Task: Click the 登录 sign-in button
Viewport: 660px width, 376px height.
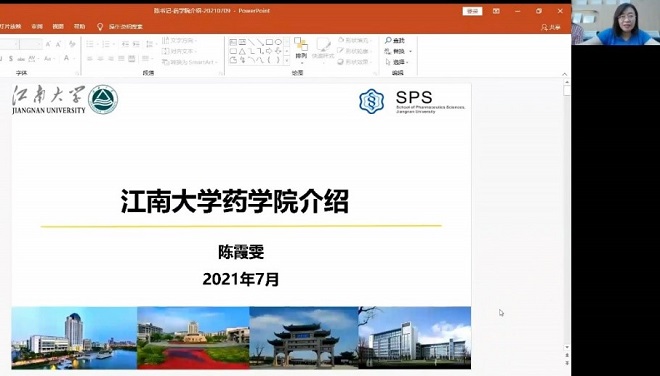Action: coord(472,11)
